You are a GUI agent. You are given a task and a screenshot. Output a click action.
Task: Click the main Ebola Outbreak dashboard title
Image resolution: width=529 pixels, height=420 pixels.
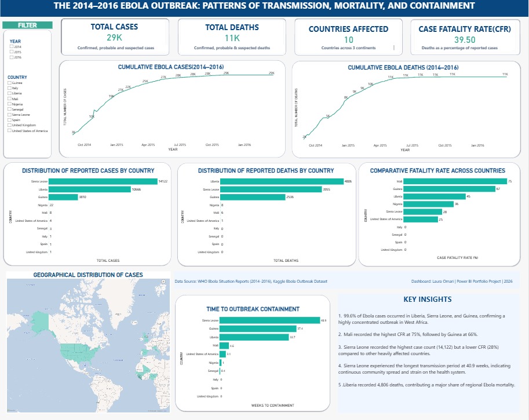click(264, 6)
